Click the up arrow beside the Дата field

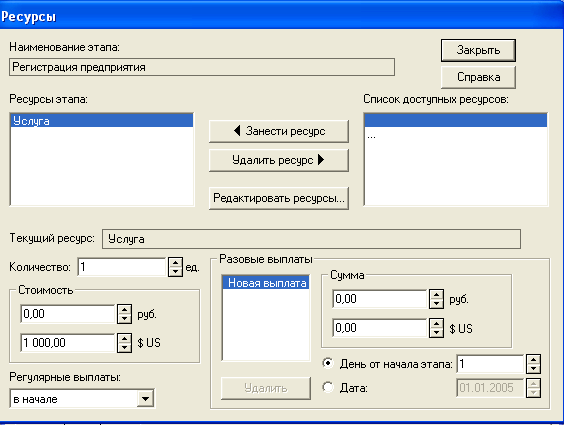[x=533, y=383]
